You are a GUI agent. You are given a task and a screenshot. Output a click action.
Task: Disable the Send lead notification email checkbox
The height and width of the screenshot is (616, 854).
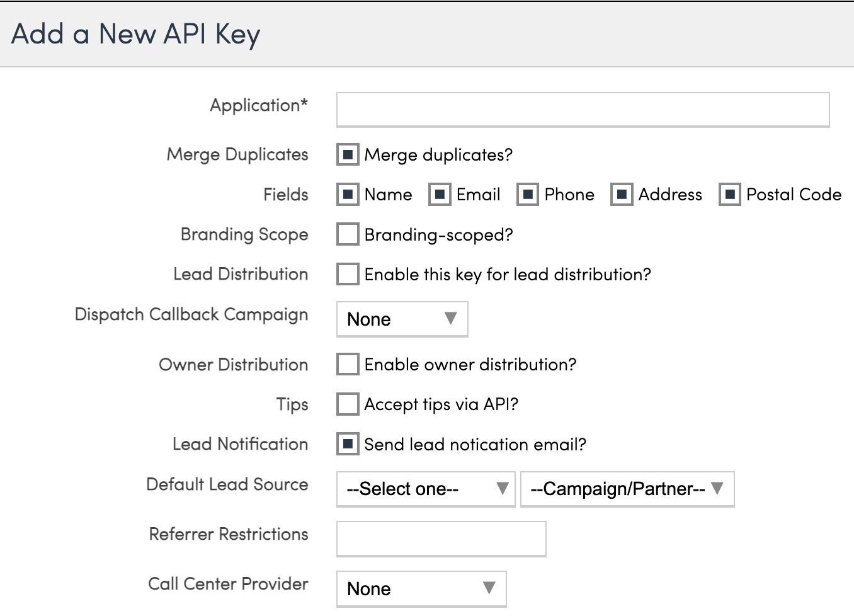coord(348,443)
